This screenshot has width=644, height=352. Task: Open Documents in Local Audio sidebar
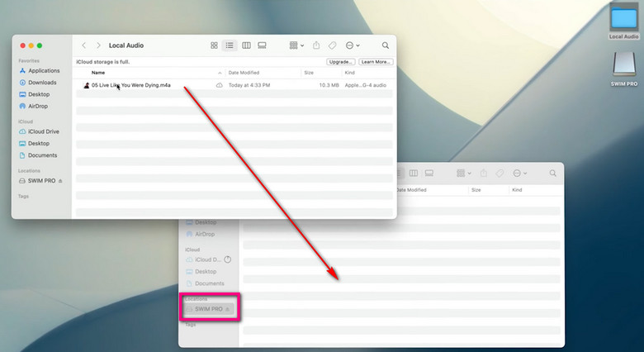tap(38, 155)
